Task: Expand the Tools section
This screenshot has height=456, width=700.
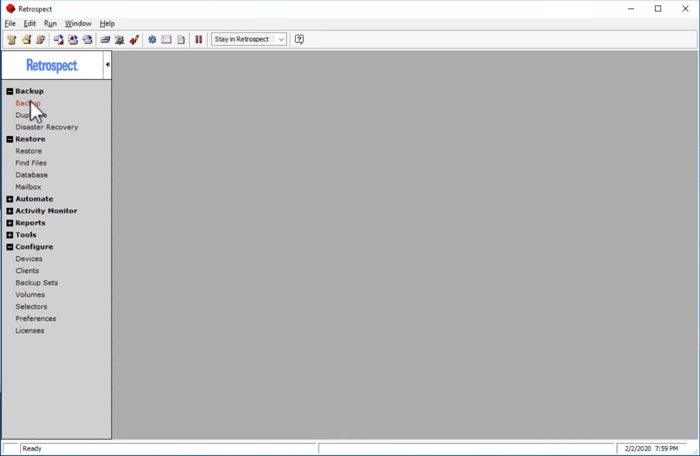Action: (10, 235)
